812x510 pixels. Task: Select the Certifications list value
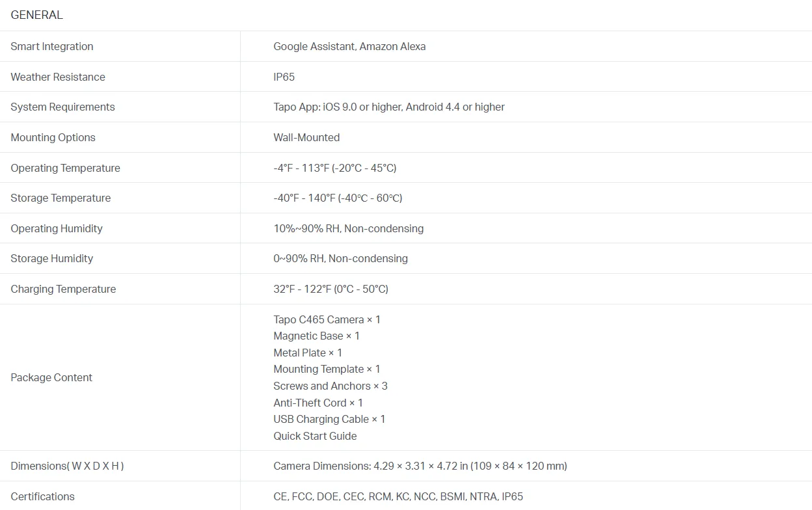(x=398, y=496)
